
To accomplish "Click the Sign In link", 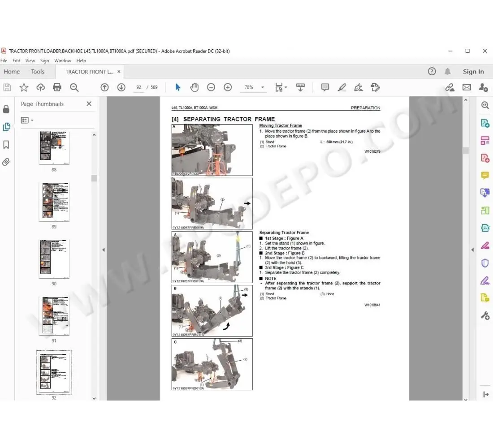I will pyautogui.click(x=473, y=72).
